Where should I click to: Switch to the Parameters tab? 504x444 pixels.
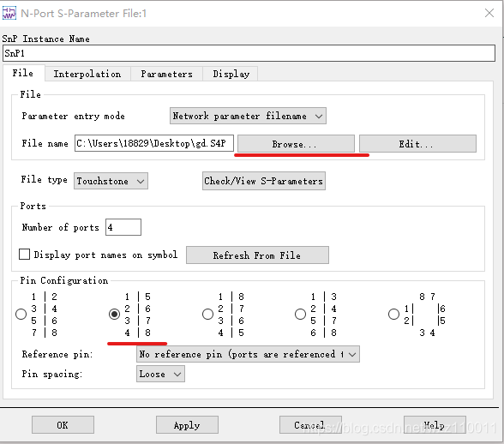[166, 74]
